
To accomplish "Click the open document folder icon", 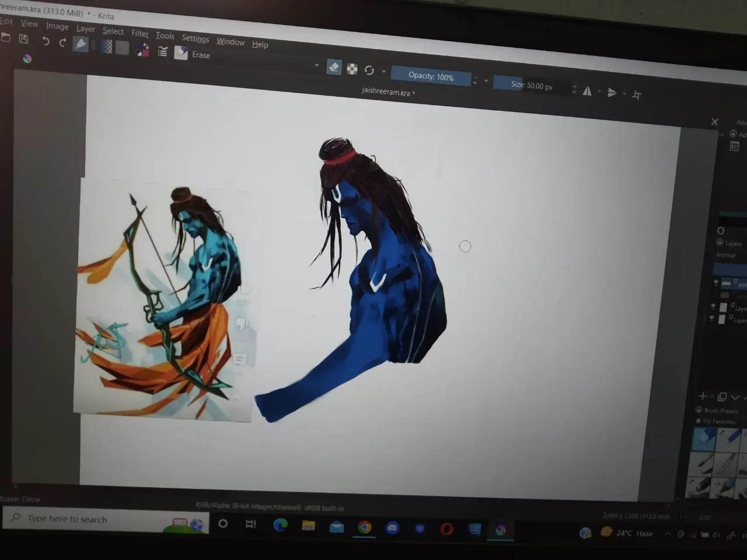I will (x=6, y=37).
